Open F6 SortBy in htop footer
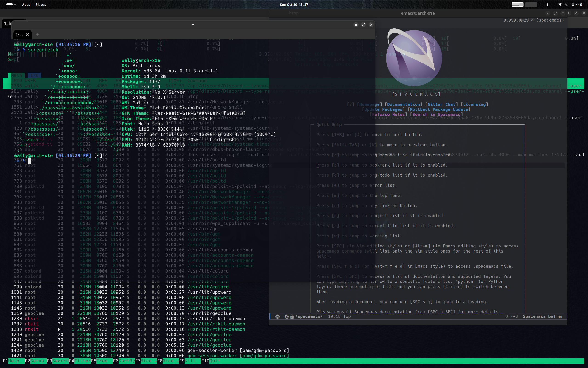Screen dimensions: 588x368 [124, 361]
